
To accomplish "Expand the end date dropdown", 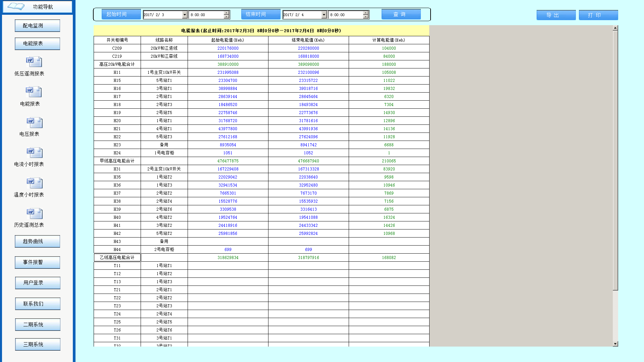I will point(324,15).
